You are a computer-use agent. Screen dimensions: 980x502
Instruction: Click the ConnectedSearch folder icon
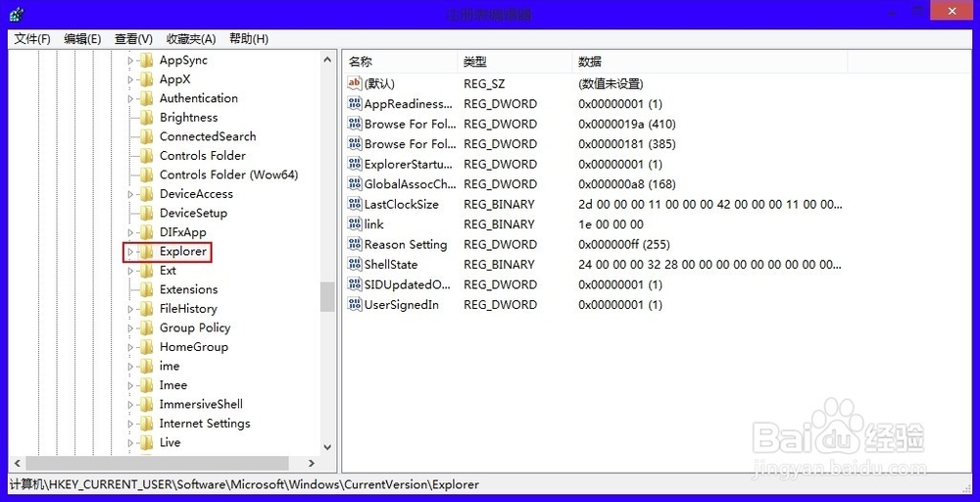tap(146, 137)
